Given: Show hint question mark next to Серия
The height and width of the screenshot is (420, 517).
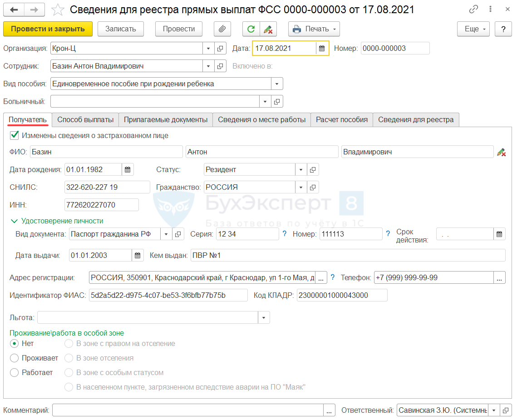Looking at the screenshot, I should (x=285, y=233).
